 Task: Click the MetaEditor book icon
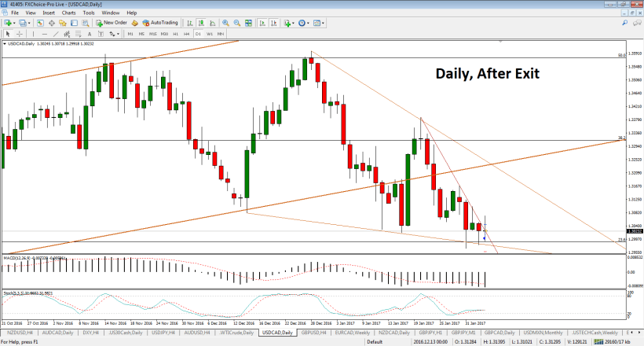(135, 23)
